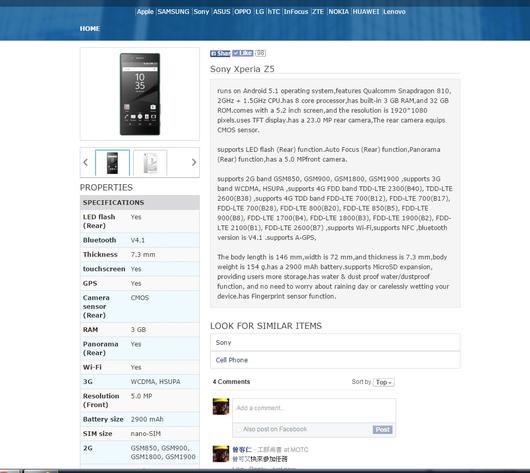Go to the HOME menu item

point(90,29)
